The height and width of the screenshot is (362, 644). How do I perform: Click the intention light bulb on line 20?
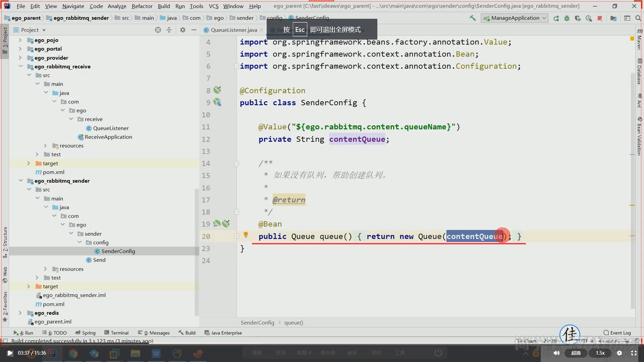tap(246, 235)
